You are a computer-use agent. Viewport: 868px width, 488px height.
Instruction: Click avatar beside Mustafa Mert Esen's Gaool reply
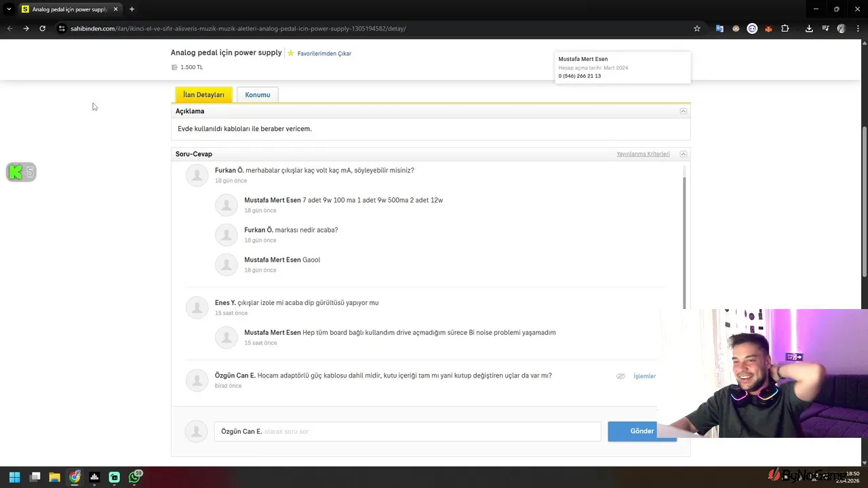(226, 264)
